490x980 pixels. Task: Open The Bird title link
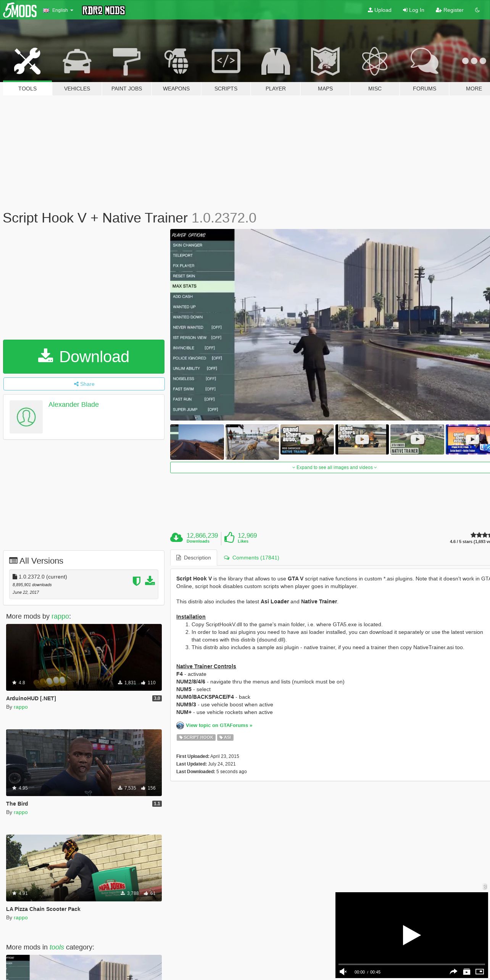tap(17, 804)
